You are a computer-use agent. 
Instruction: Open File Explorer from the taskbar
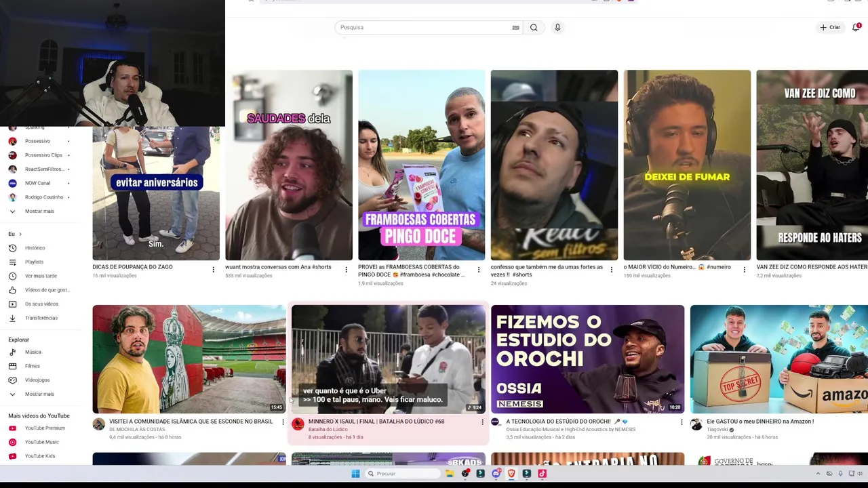point(450,474)
